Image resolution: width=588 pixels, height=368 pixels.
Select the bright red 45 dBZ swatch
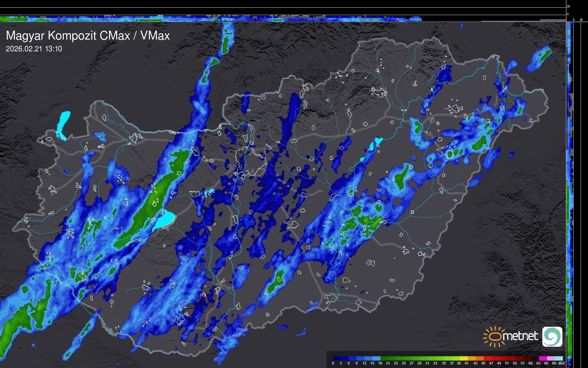coord(487,358)
